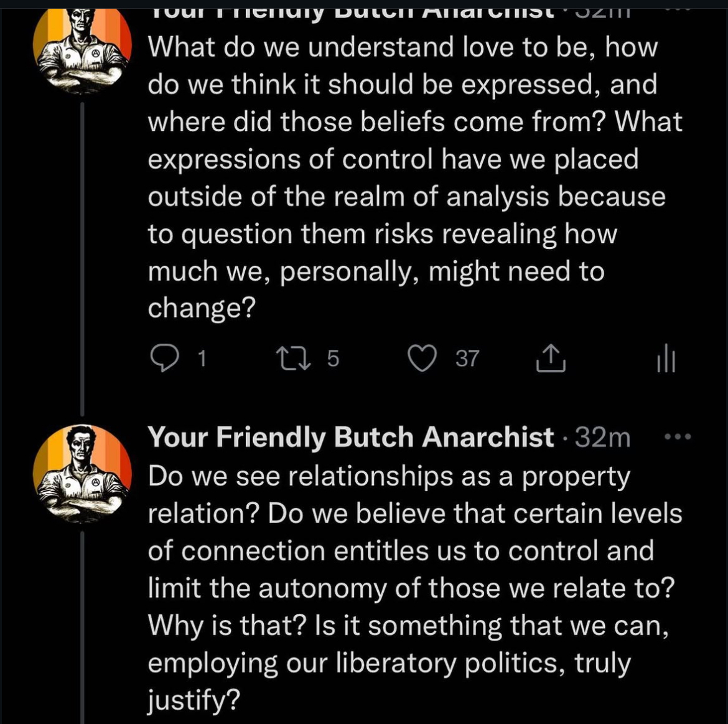This screenshot has height=724, width=728.
Task: Click the profile avatar on the first tweet
Action: coord(82,50)
